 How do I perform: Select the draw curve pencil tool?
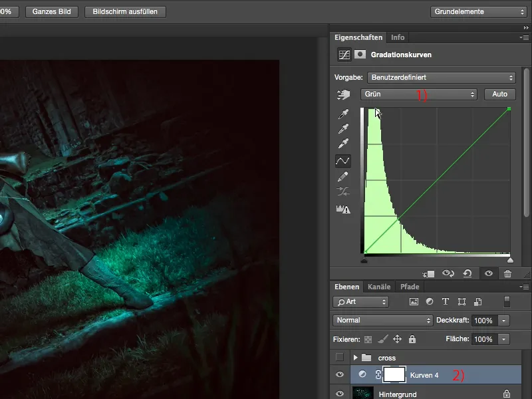(342, 176)
